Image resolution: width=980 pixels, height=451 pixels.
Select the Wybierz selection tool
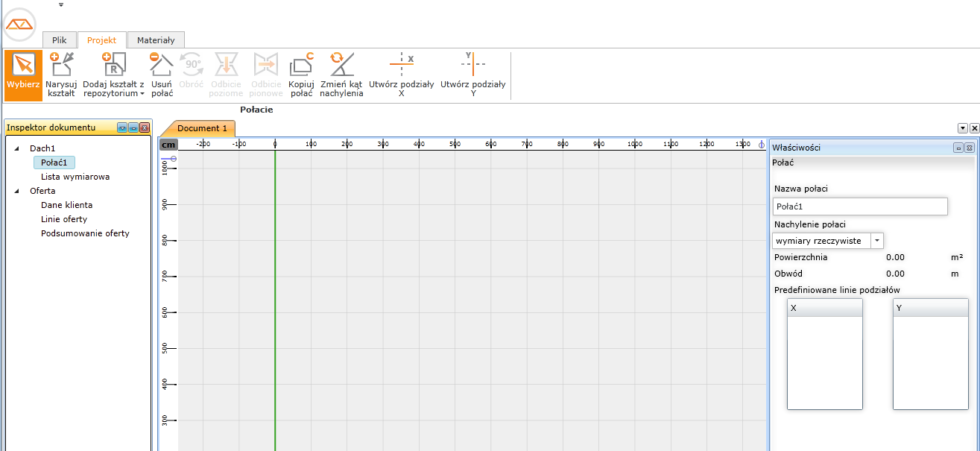pos(23,75)
